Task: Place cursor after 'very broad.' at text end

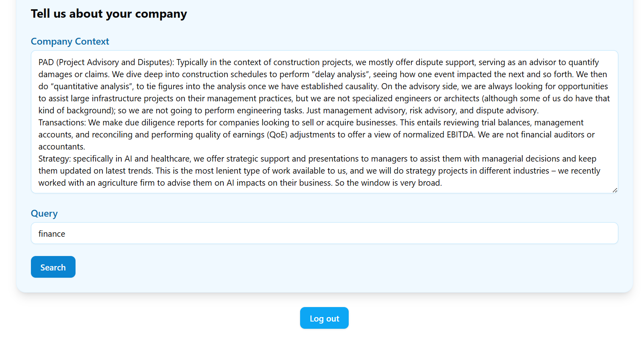Action: [442, 183]
